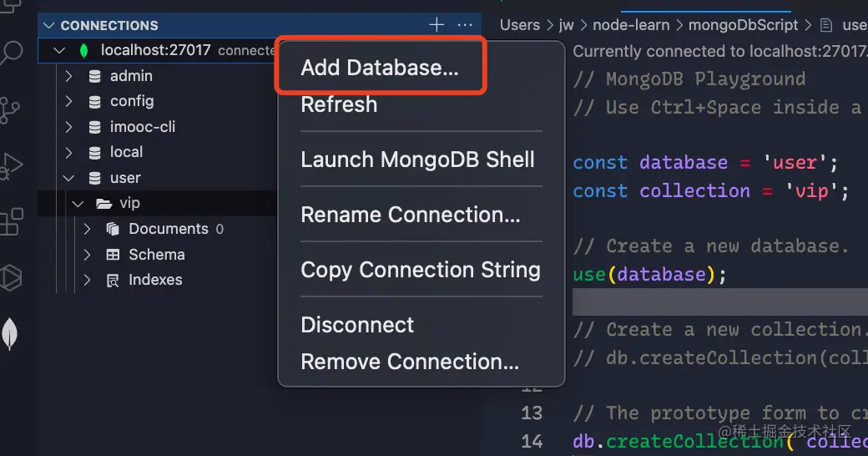
Task: Expand the imooc-cli database
Action: (70, 127)
